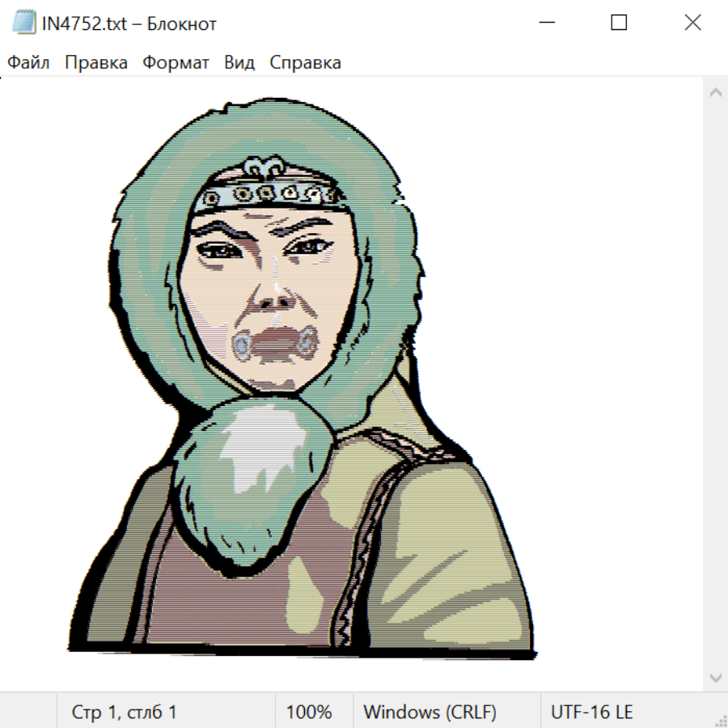Open the Формат menu
728x728 pixels.
coord(176,62)
